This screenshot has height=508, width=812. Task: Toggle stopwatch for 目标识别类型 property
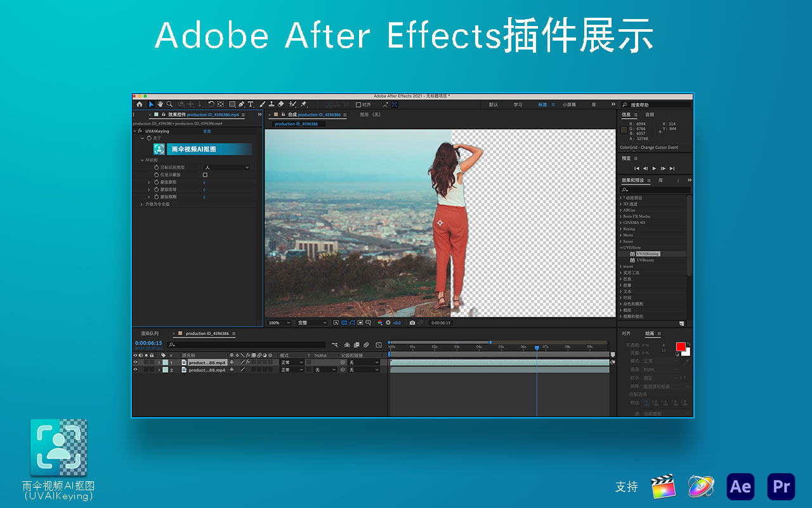click(x=156, y=168)
